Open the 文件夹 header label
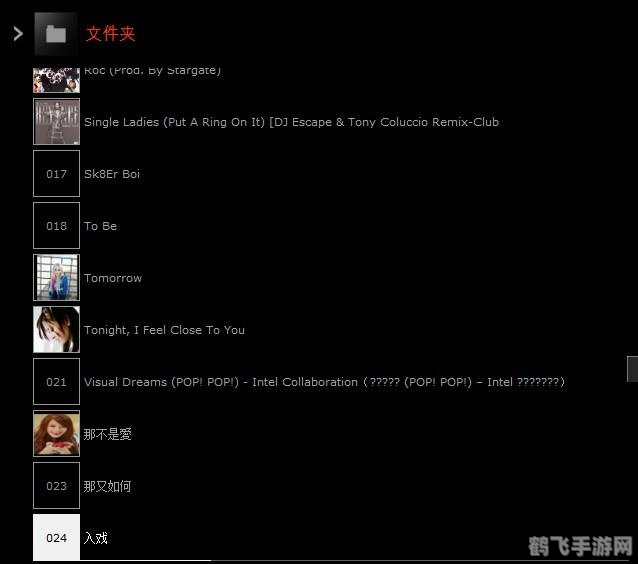The image size is (638, 564). [110, 34]
